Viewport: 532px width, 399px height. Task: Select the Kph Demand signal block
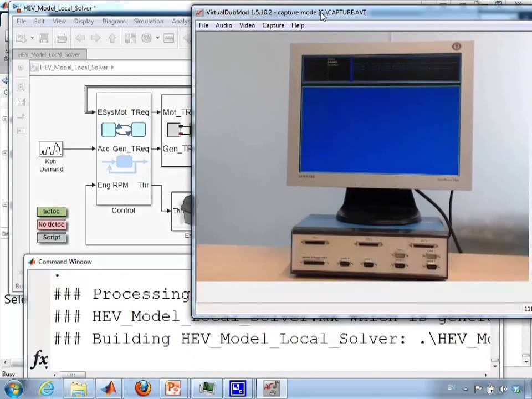click(51, 149)
